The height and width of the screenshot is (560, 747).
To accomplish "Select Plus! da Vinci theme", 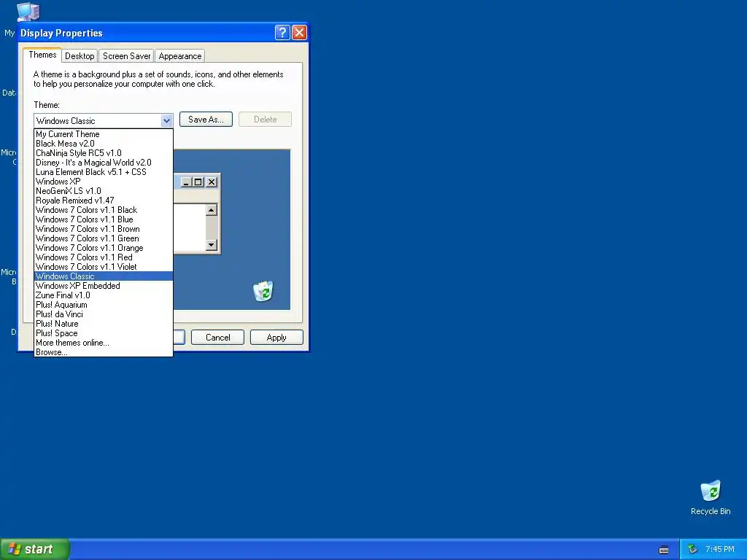I will click(104, 315).
